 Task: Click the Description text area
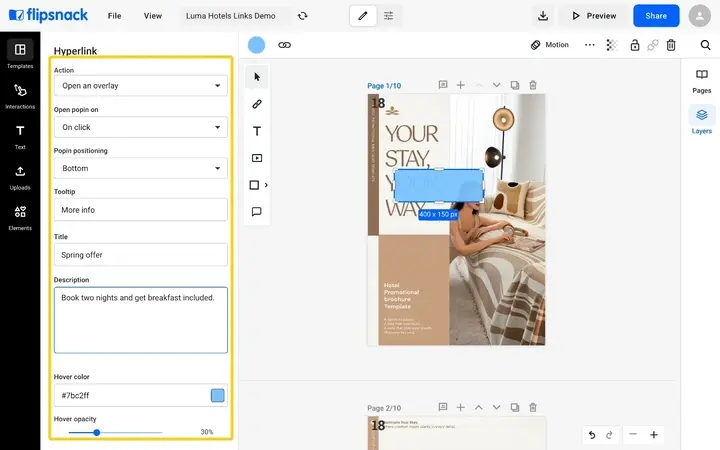(141, 320)
